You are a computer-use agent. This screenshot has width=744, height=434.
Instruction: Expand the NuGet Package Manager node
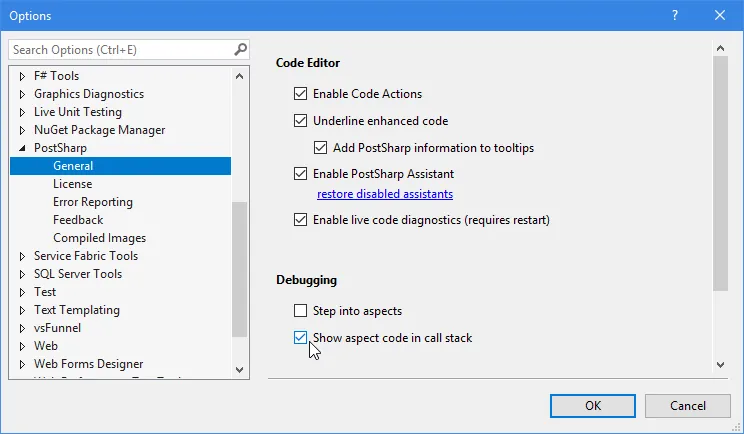(x=22, y=130)
